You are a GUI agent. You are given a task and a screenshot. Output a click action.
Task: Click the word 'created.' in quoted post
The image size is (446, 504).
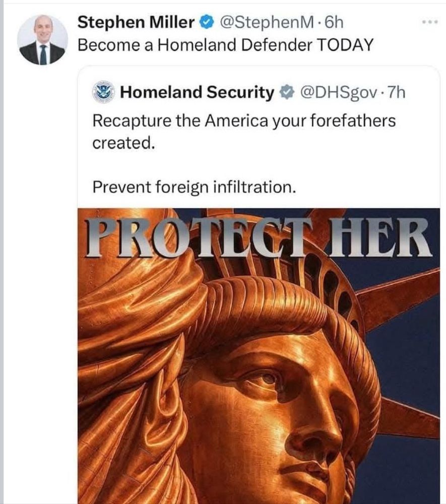click(x=123, y=143)
